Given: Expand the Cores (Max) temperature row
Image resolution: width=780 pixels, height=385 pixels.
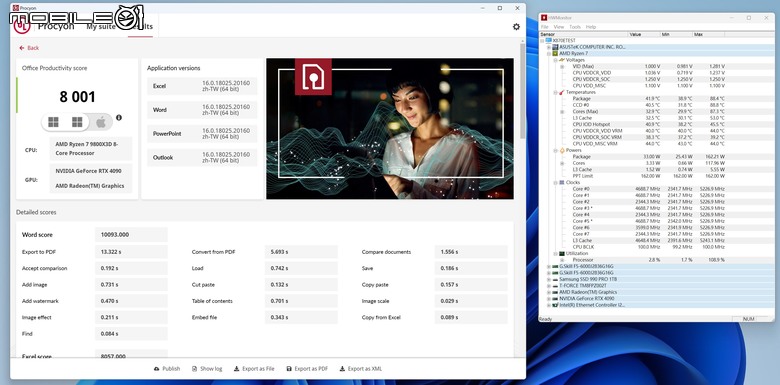Looking at the screenshot, I should (x=562, y=111).
